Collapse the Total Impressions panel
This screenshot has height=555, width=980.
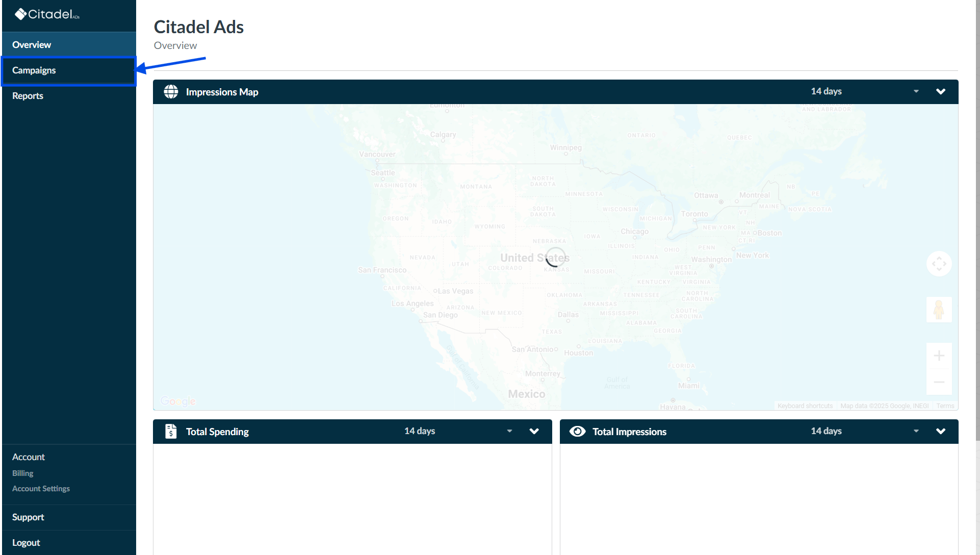point(941,431)
